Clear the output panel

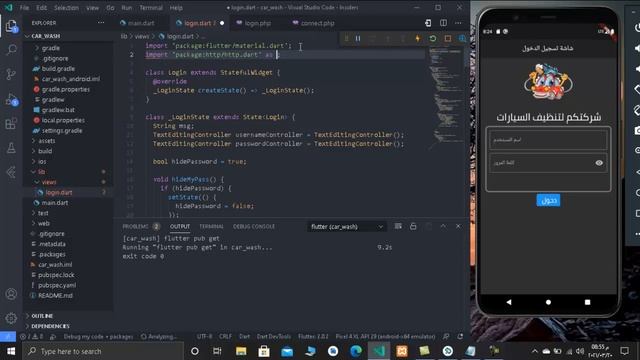tap(398, 226)
